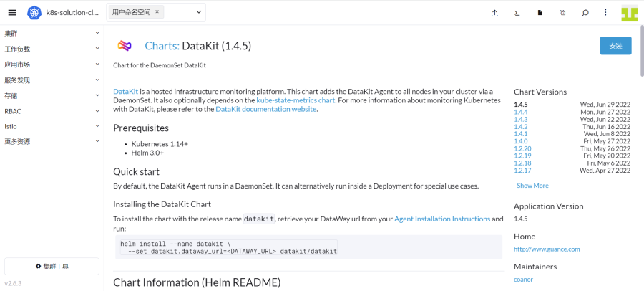Open the 集群工具 cluster tools button
Screen dimensions: 644x291
[52, 267]
